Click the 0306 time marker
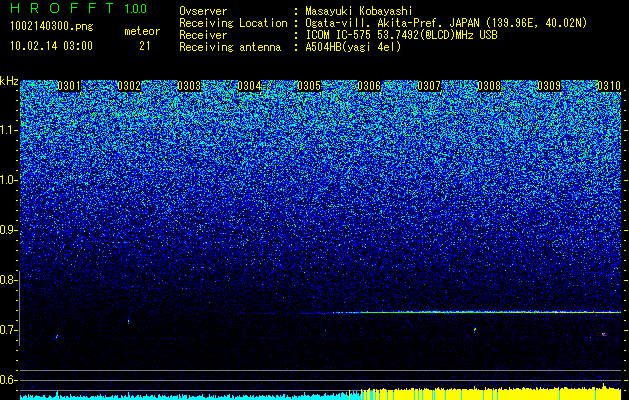Viewport: 629px width, 400px height. (369, 86)
